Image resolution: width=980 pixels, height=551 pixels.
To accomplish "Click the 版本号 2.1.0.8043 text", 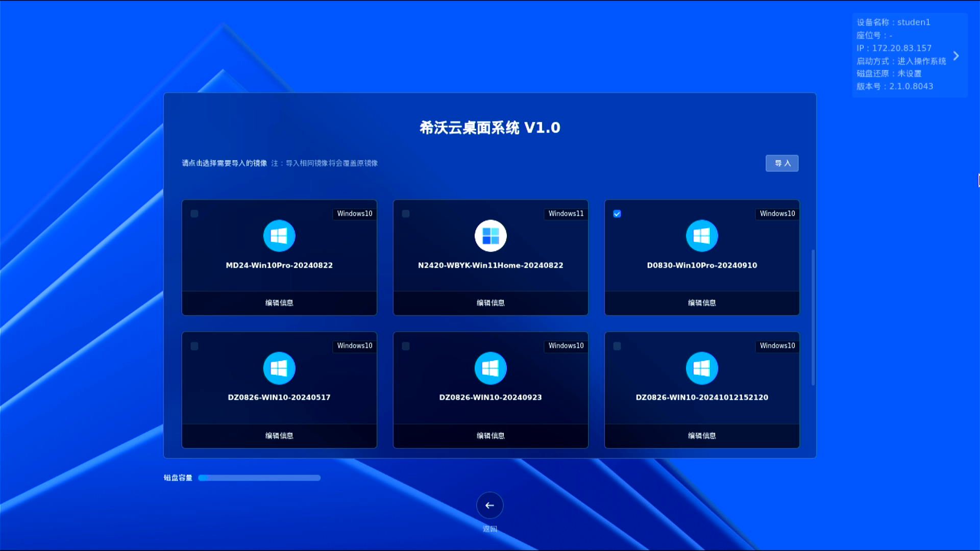I will tap(895, 86).
